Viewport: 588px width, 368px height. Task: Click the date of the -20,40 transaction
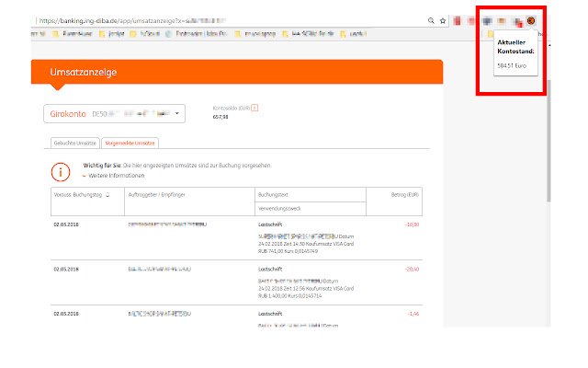pos(66,270)
